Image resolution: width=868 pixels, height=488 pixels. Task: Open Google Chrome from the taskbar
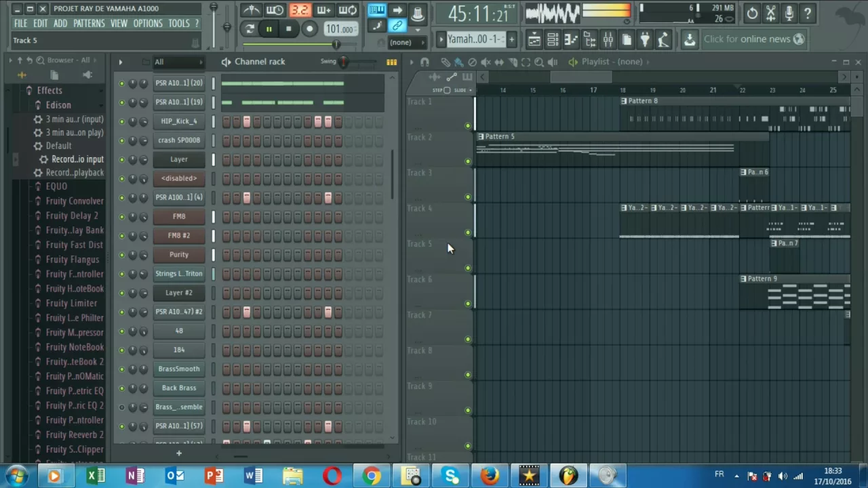tap(371, 476)
